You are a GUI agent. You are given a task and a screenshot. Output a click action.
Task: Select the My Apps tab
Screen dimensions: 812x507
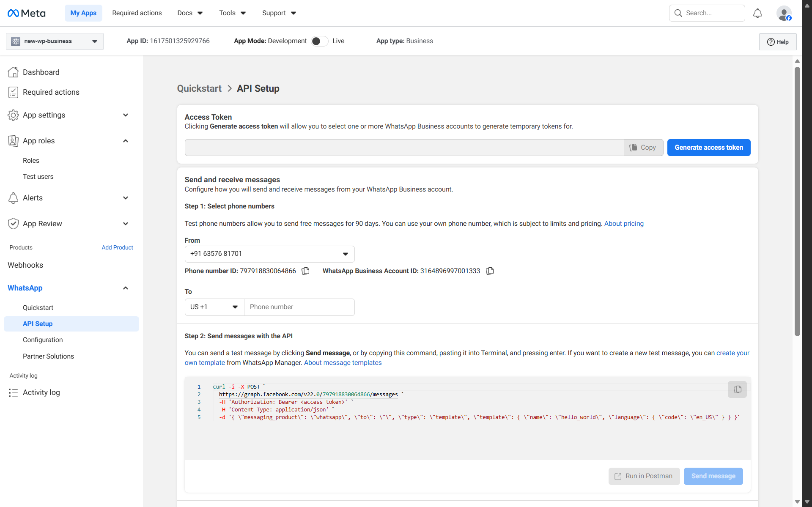83,13
